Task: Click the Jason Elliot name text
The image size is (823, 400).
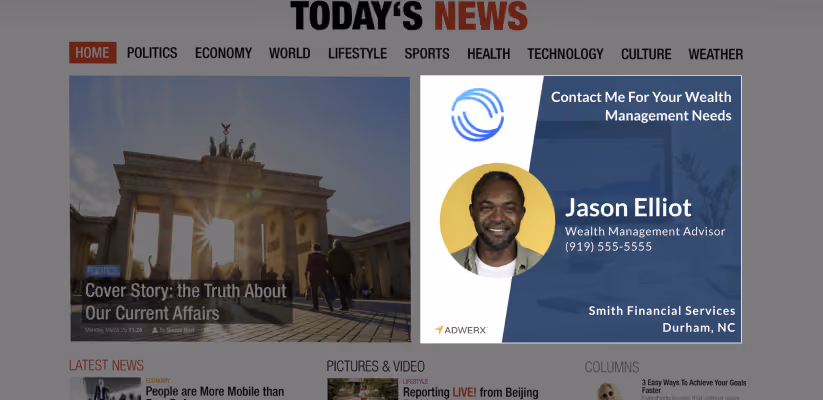Action: pyautogui.click(x=628, y=208)
